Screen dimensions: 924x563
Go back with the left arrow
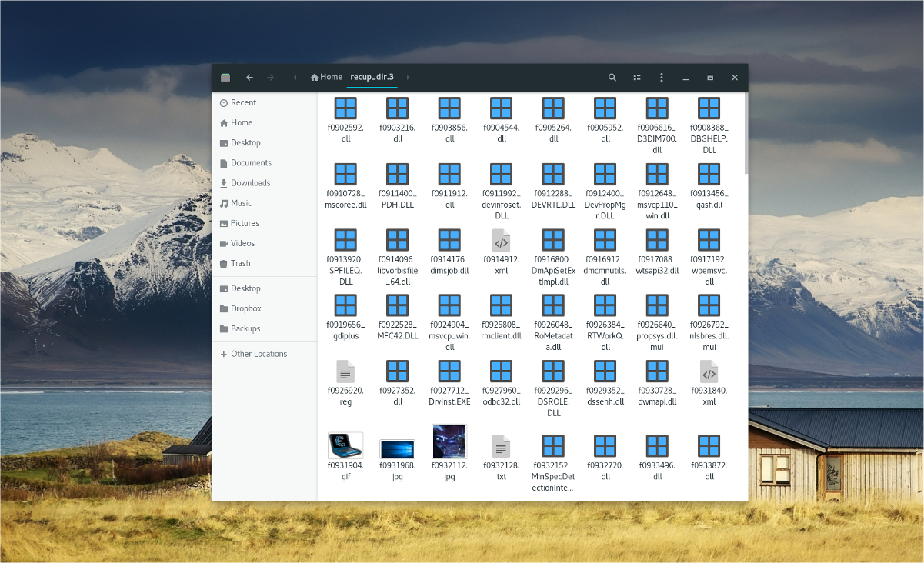tap(249, 78)
